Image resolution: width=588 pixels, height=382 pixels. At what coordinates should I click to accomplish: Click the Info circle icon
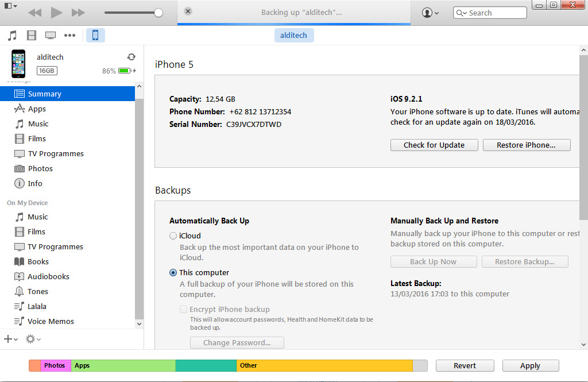20,183
